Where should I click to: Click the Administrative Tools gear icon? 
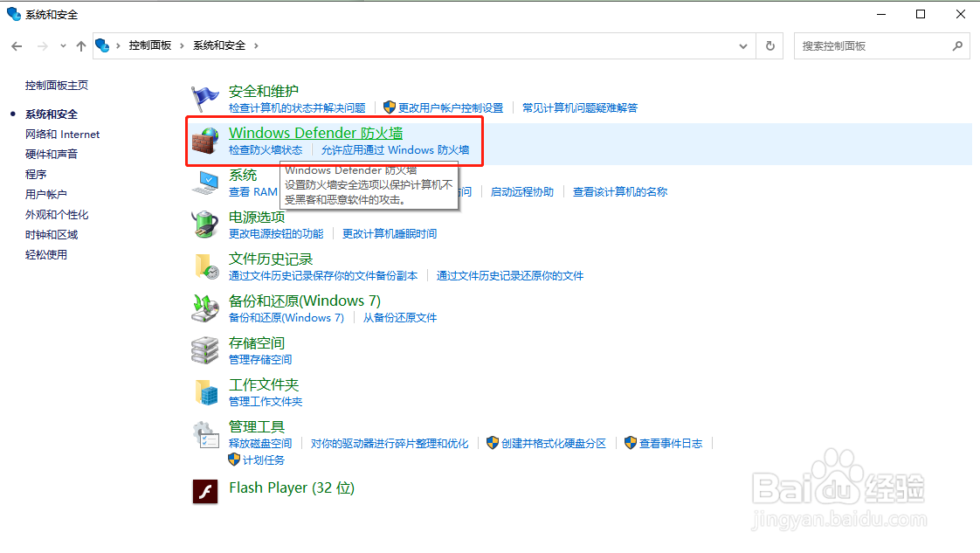pos(205,434)
